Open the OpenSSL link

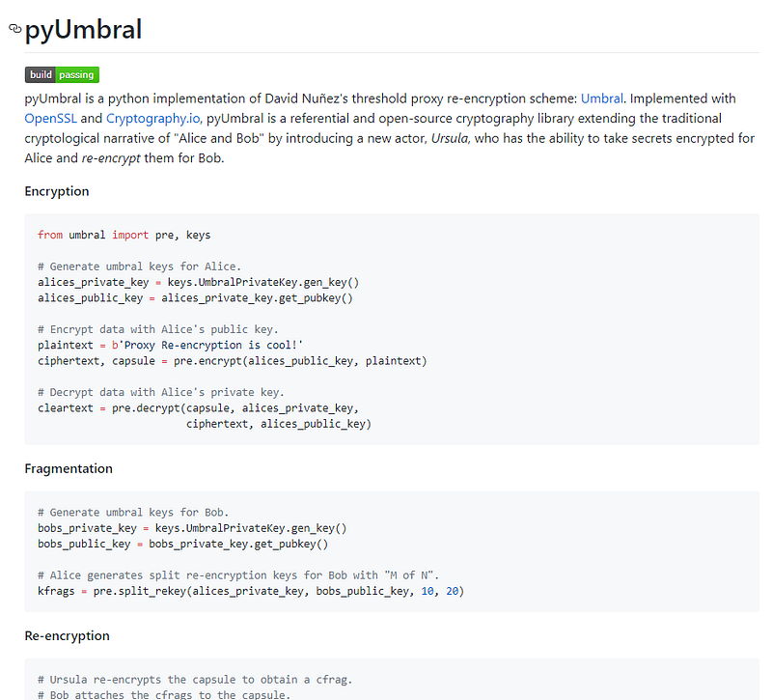tap(51, 119)
